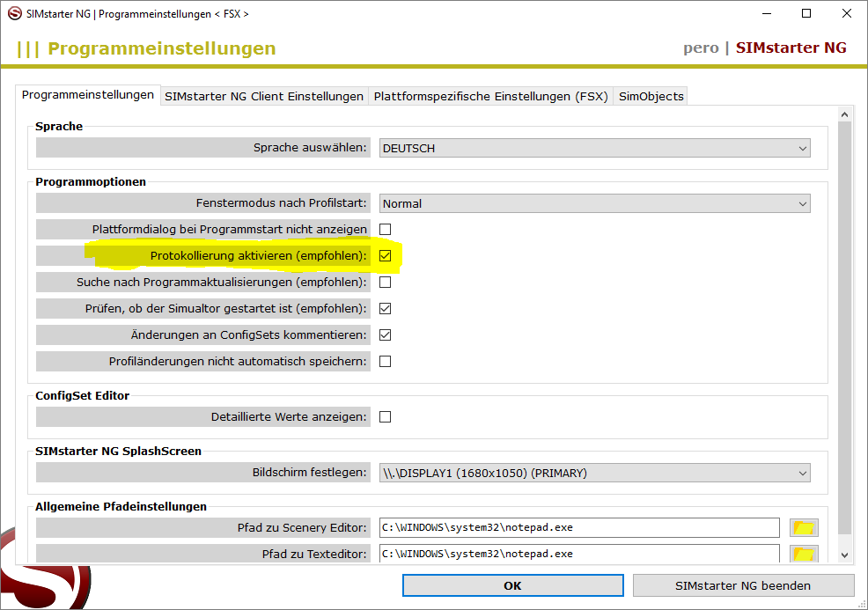The image size is (868, 610).
Task: Minimize the Programmeinstellungen window
Action: click(767, 13)
